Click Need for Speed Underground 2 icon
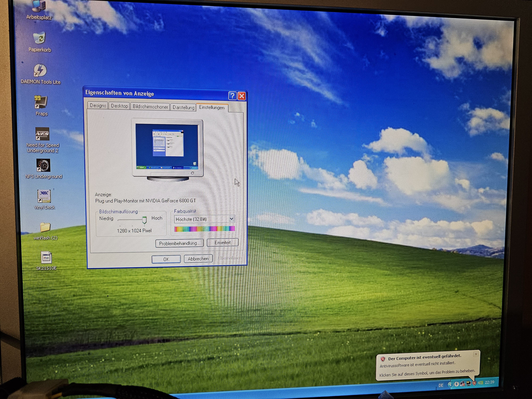Screen dimensions: 532x399 42,134
